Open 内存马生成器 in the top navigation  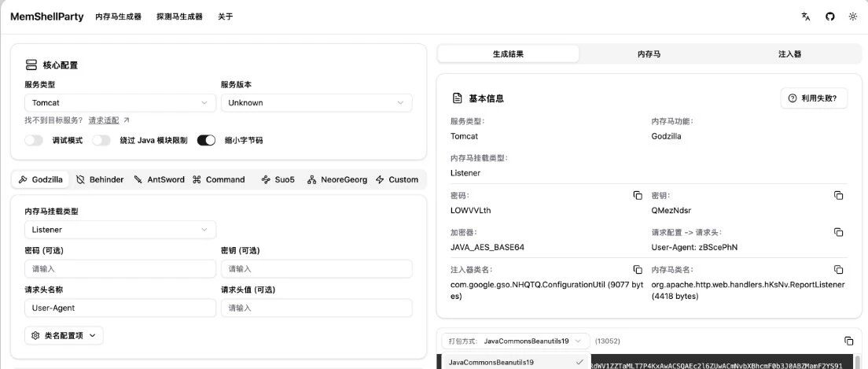point(119,17)
